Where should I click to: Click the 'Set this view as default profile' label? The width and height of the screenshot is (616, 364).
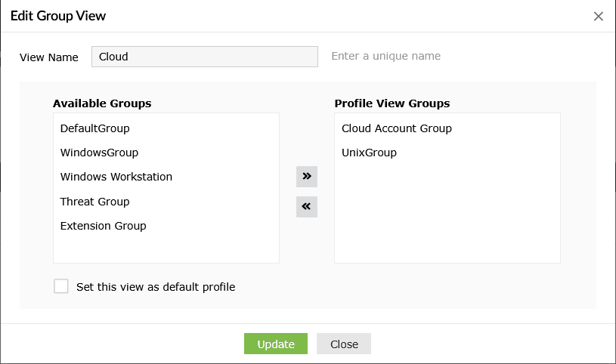156,287
